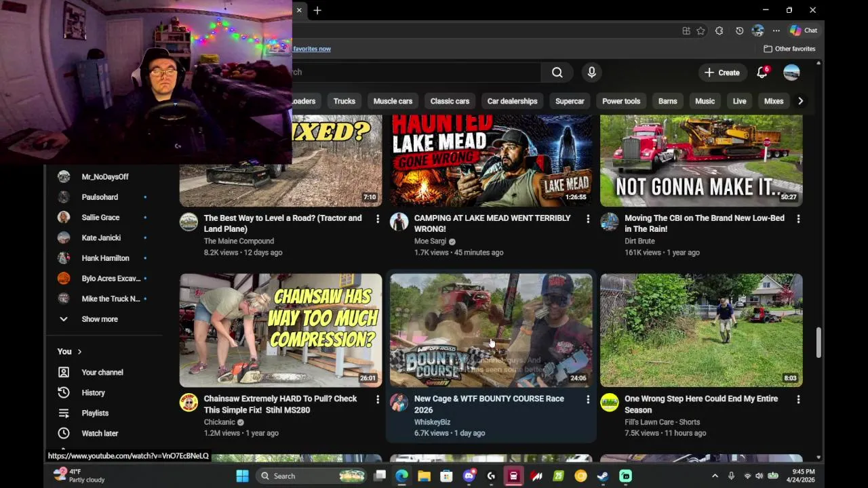Open Fill's Lawn Care channel avatar

coord(609,402)
